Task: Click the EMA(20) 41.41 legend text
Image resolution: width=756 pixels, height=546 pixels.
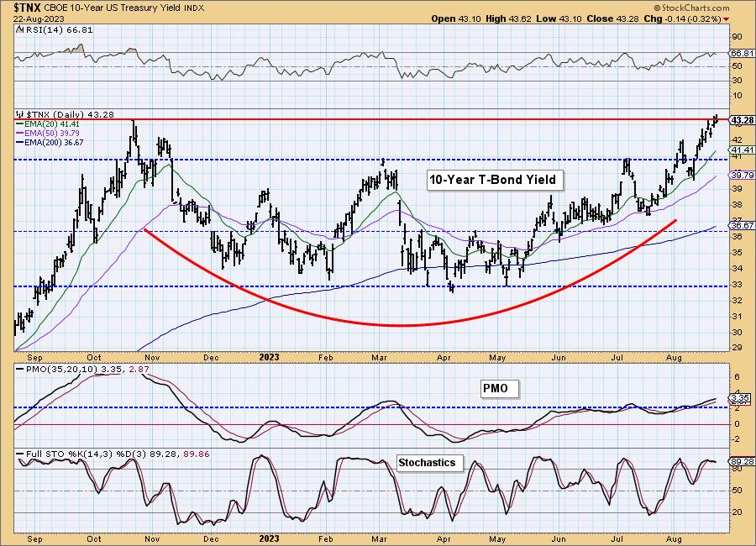Action: tap(52, 124)
